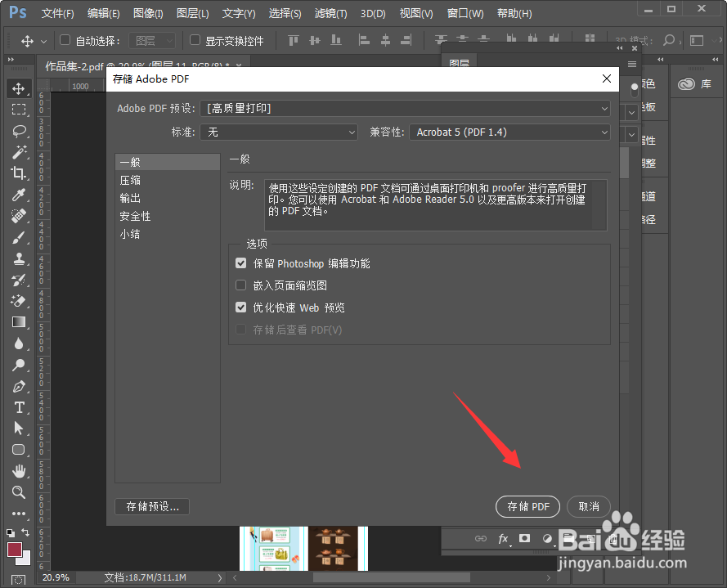Select the Hand tool

[19, 471]
